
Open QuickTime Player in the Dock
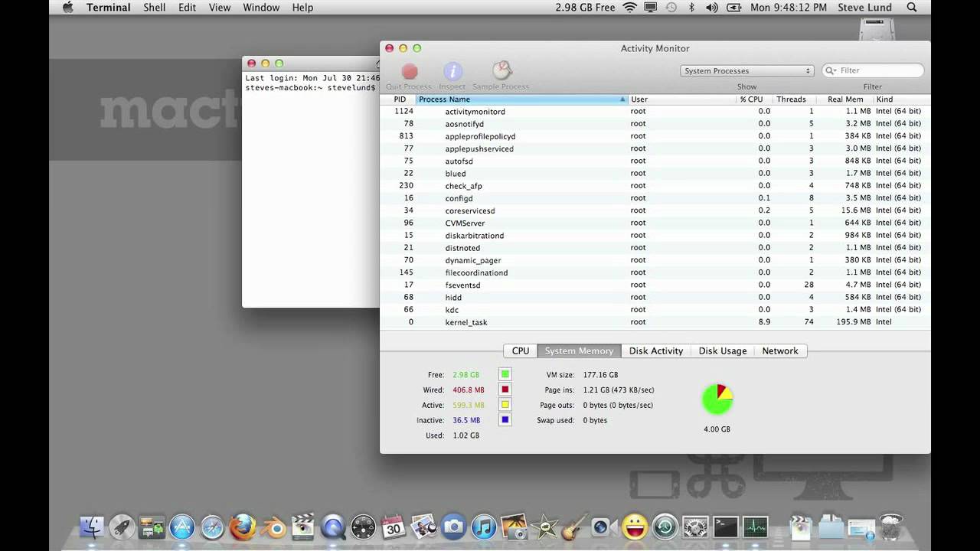coord(333,527)
